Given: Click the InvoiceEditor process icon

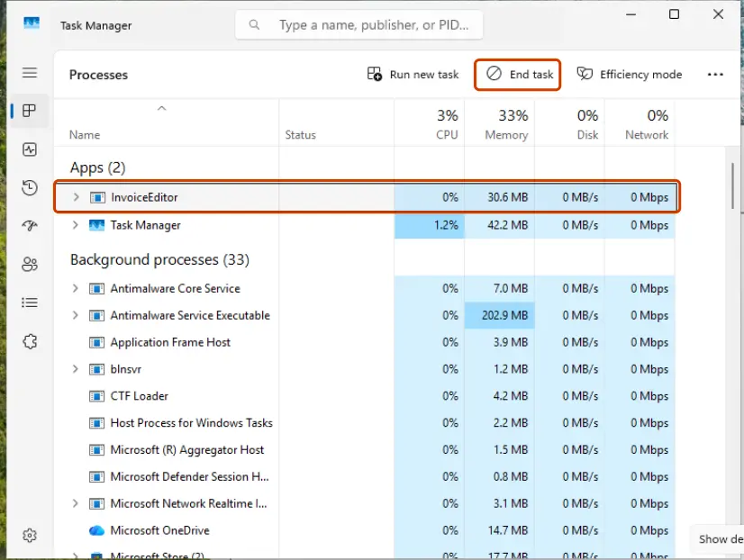Looking at the screenshot, I should pyautogui.click(x=97, y=197).
